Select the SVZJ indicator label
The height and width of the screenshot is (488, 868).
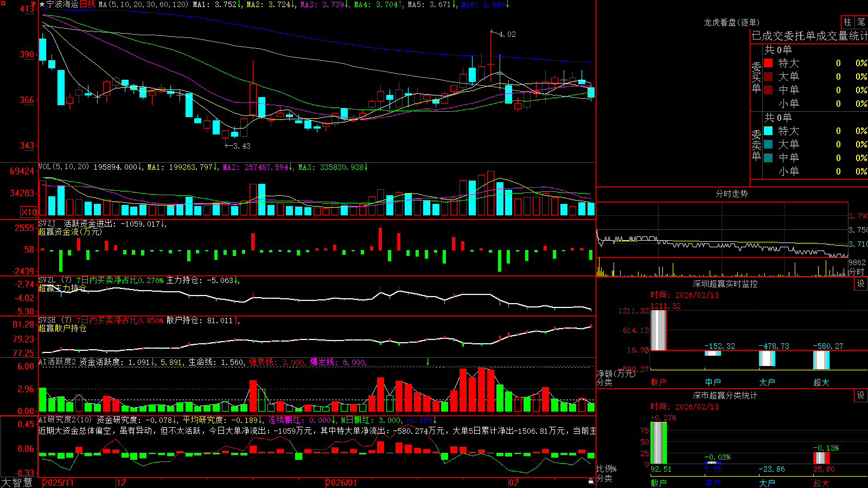(47, 223)
